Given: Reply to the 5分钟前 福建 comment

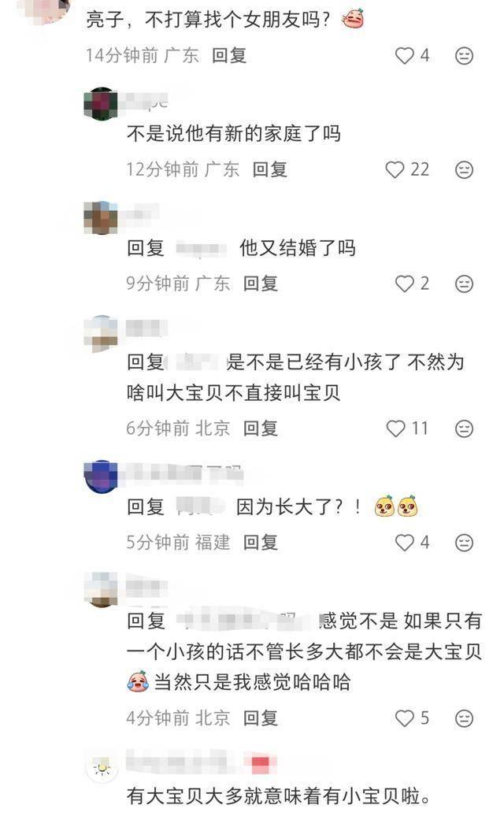Looking at the screenshot, I should coord(261,542).
